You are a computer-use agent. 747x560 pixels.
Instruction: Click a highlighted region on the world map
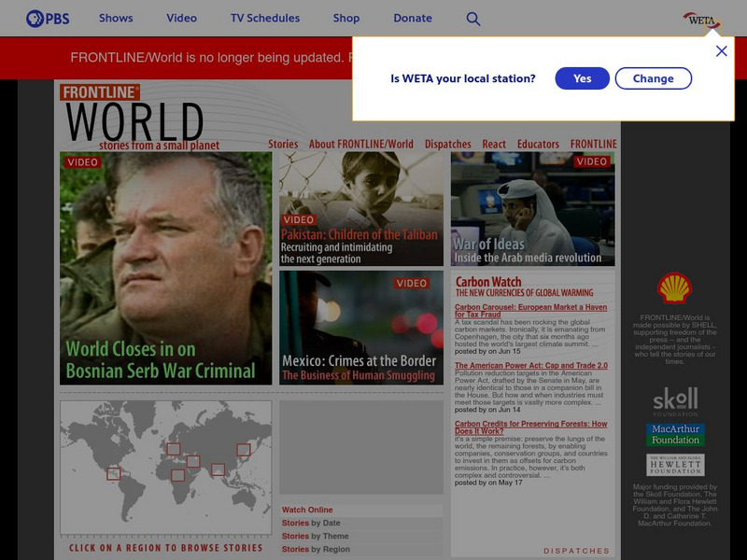tap(173, 448)
